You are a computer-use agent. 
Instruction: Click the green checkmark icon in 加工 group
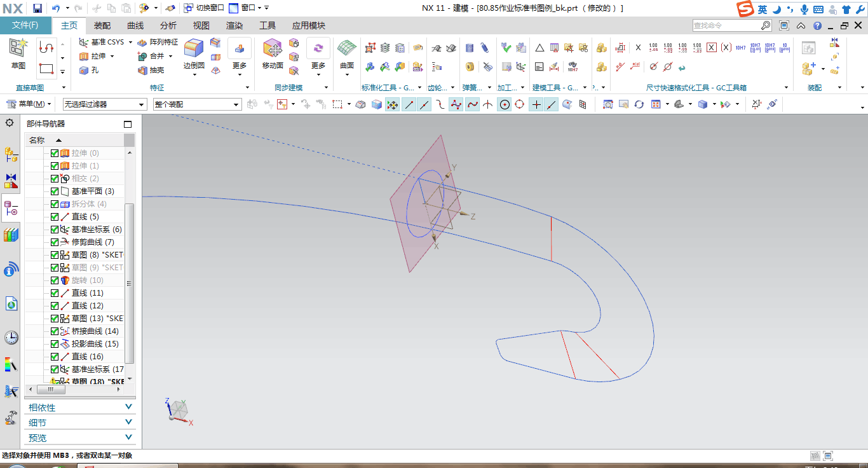506,48
